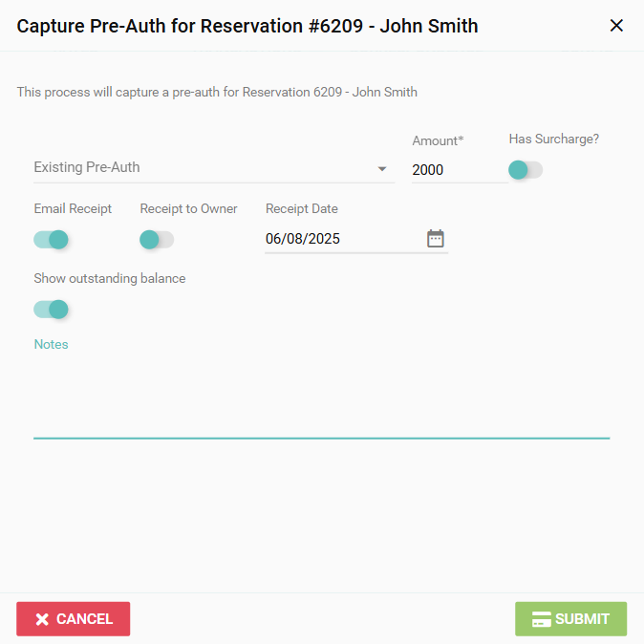The image size is (644, 644).
Task: Expand the Existing Pre-Auth dropdown arrow
Action: click(382, 169)
